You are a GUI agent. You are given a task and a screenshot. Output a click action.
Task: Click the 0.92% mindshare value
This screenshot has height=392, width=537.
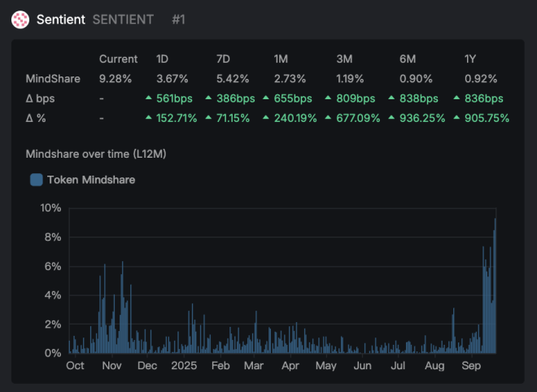coord(481,79)
